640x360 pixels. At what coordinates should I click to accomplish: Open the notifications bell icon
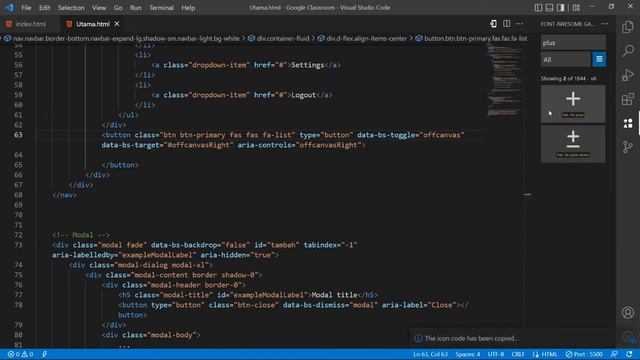[629, 354]
